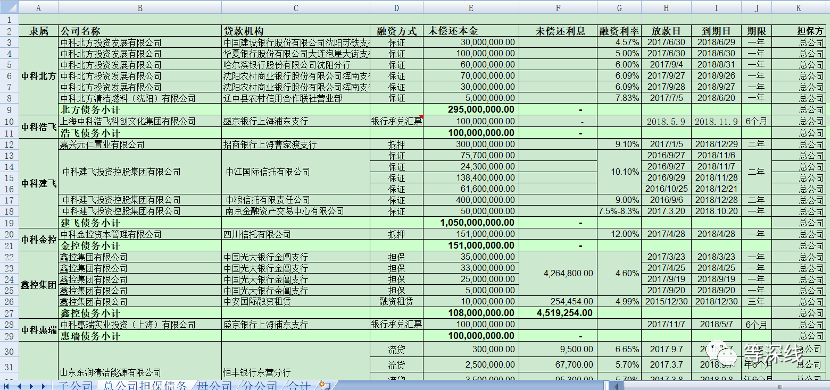Click the 放款日 header cell

pos(666,31)
